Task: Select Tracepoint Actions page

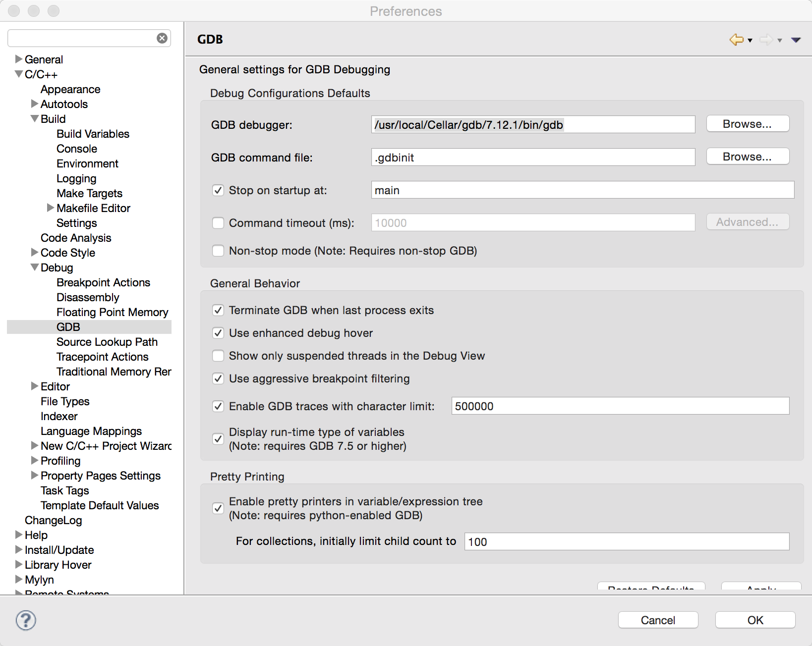Action: 102,357
